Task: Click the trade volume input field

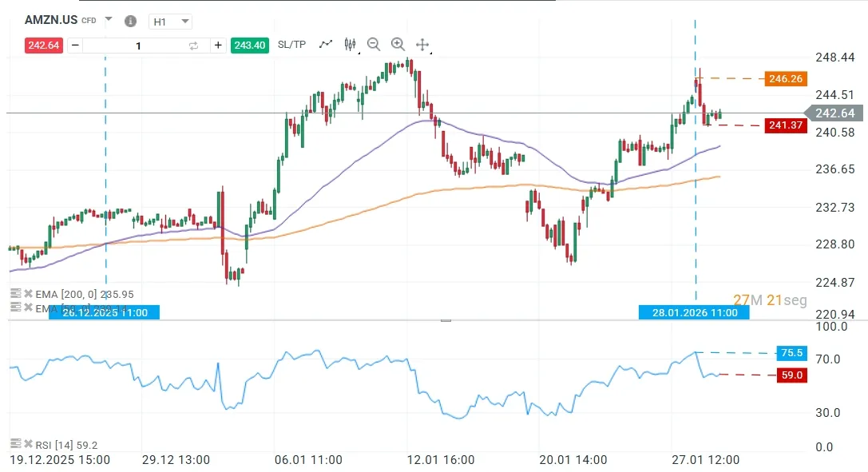Action: pyautogui.click(x=137, y=46)
